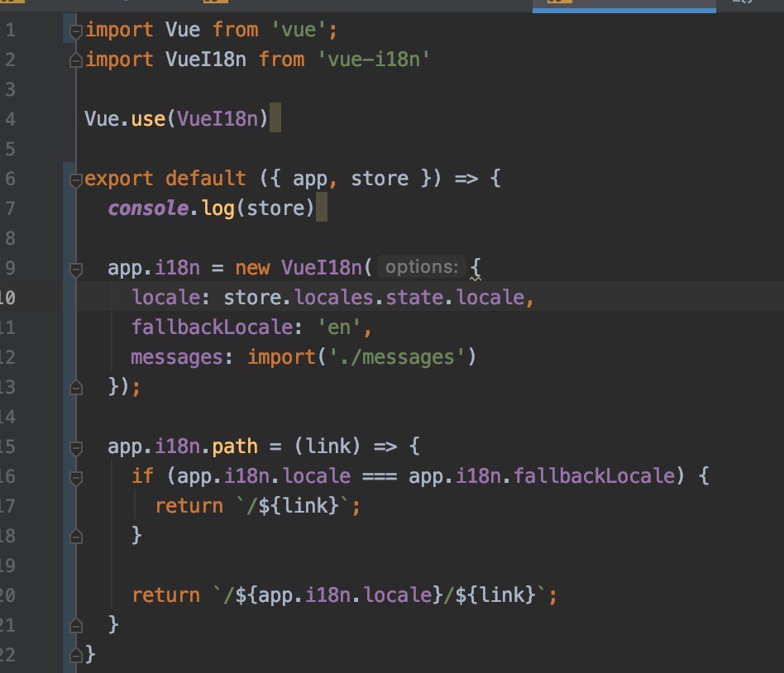Click the fold end marker on line 13
784x673 pixels.
(76, 388)
